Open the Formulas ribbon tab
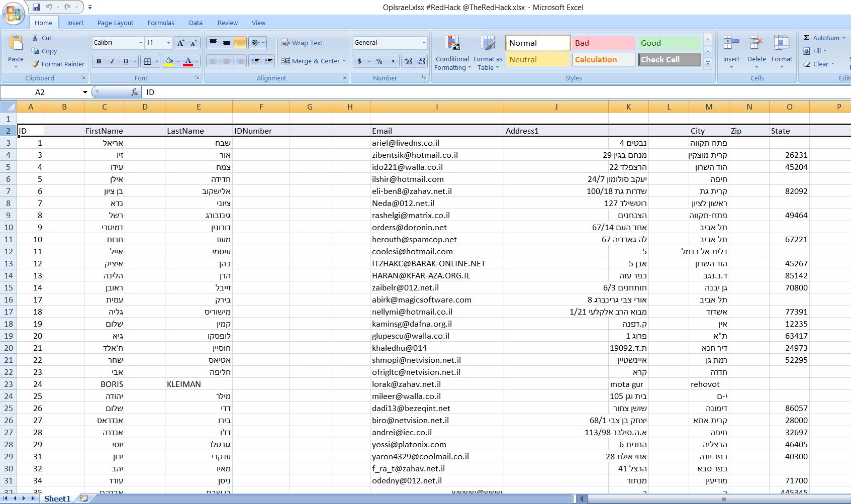The image size is (851, 504). [x=161, y=23]
